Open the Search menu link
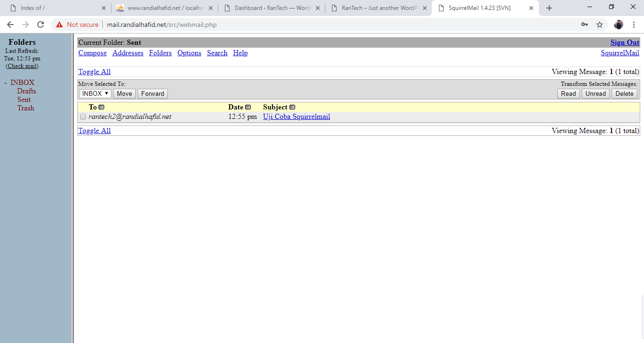This screenshot has height=343, width=644. click(x=217, y=53)
